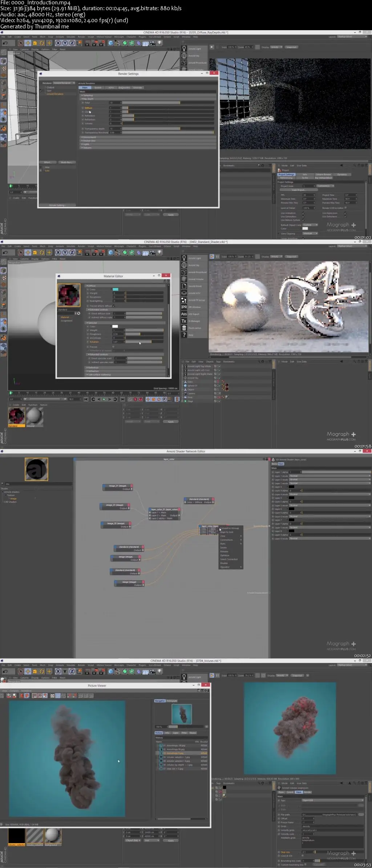Click the green timeline play forward button
Image resolution: width=372 pixels, height=868 pixels.
pyautogui.click(x=104, y=399)
